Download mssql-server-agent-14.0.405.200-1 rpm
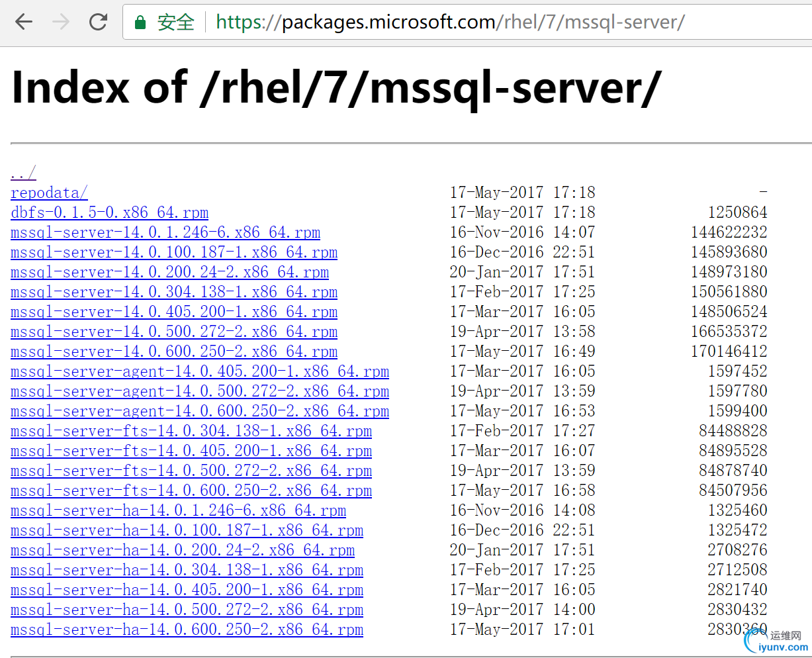Screen dimensions: 812x658 (x=200, y=371)
